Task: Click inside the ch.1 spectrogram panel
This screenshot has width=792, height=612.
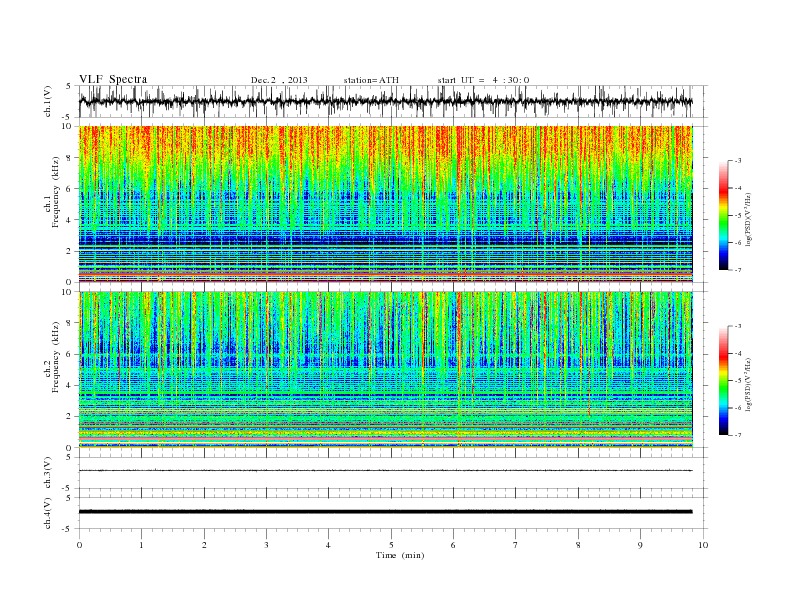Action: 385,204
